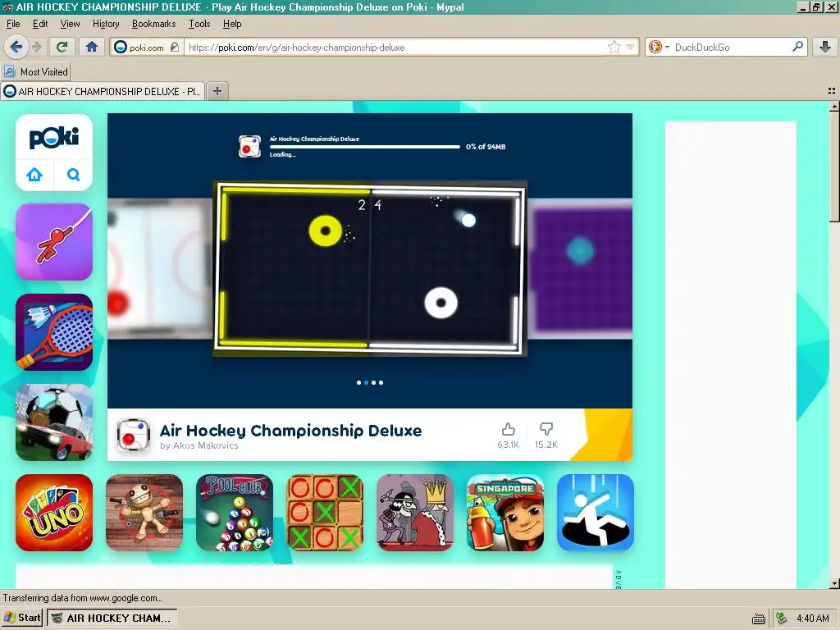This screenshot has height=630, width=840.
Task: Open the badminton racket game thumbnail
Action: point(54,332)
